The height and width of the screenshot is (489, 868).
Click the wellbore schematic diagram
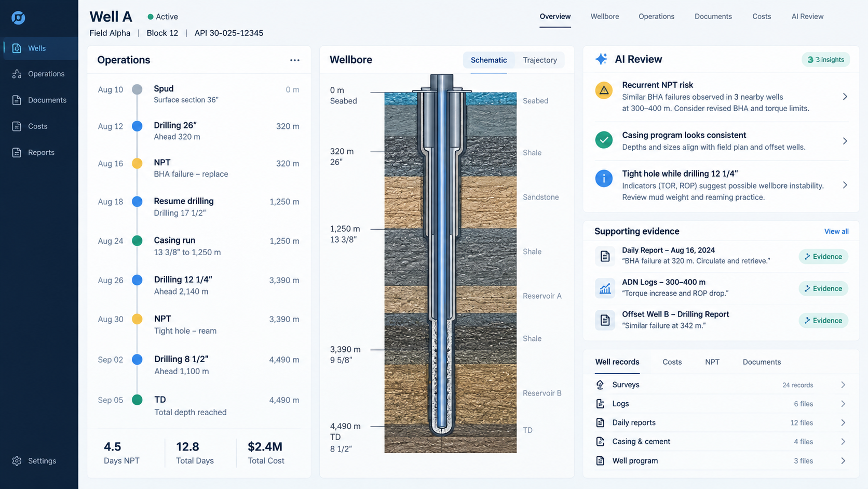click(450, 264)
